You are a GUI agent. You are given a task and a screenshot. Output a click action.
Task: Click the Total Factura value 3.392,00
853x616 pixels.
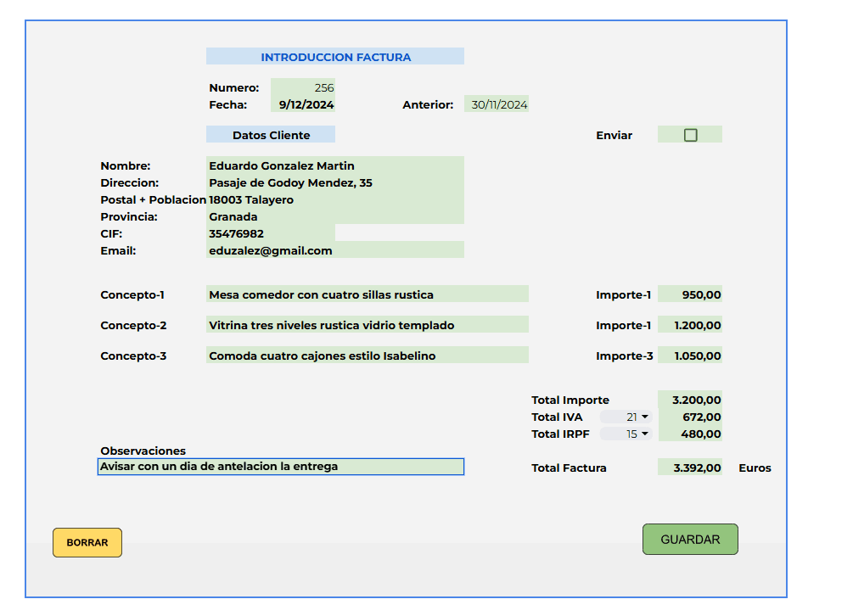coord(690,467)
